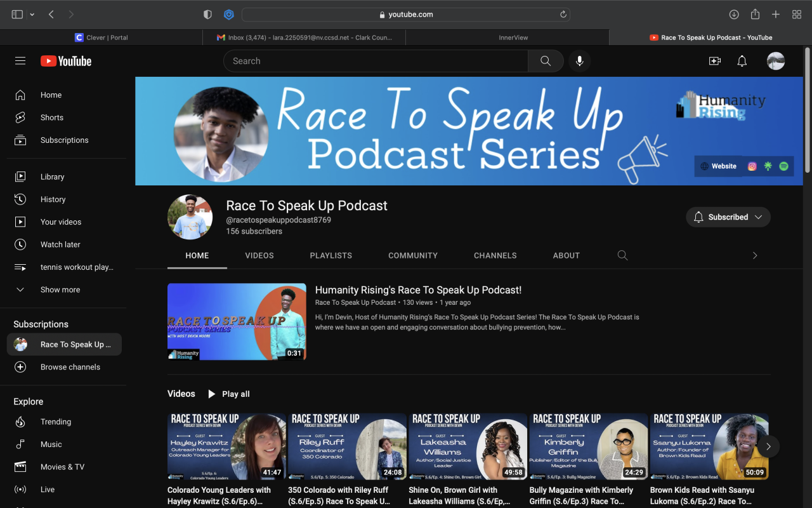The width and height of the screenshot is (812, 508).
Task: Open the Subscribed notification dropdown
Action: tap(728, 217)
